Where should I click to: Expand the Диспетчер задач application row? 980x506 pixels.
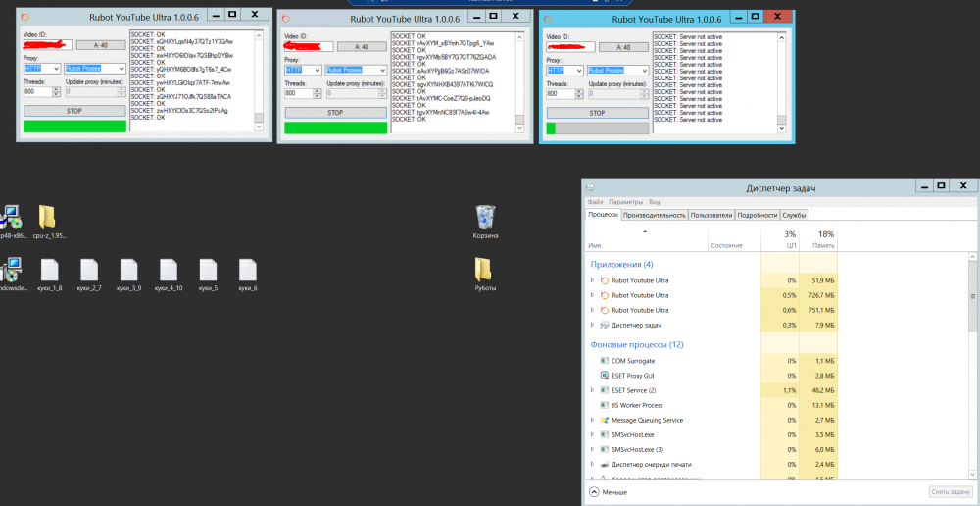[593, 326]
